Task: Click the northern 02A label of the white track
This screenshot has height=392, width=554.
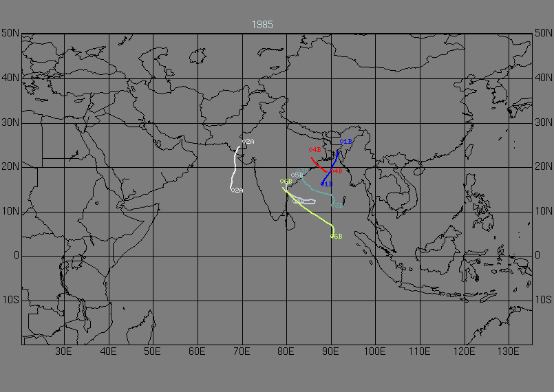Action: 248,142
